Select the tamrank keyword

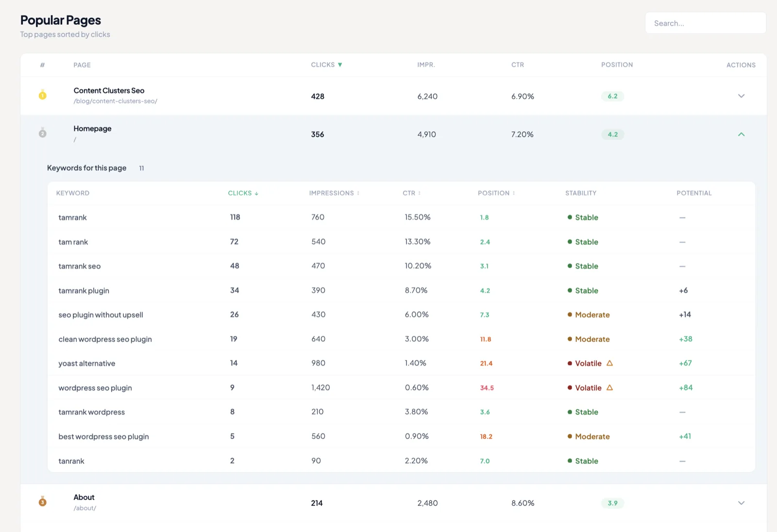pos(72,217)
